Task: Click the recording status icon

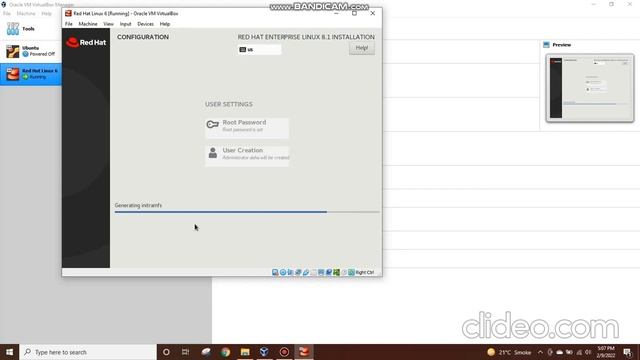Action: pos(329,272)
